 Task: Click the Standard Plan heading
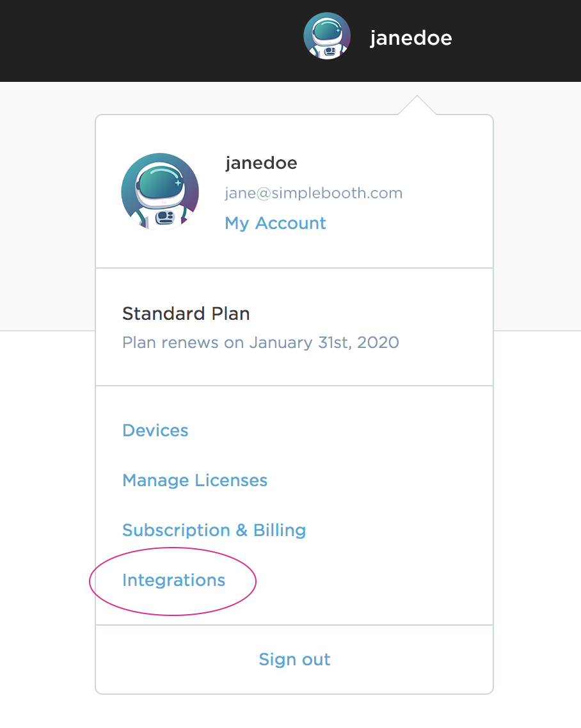coord(186,313)
